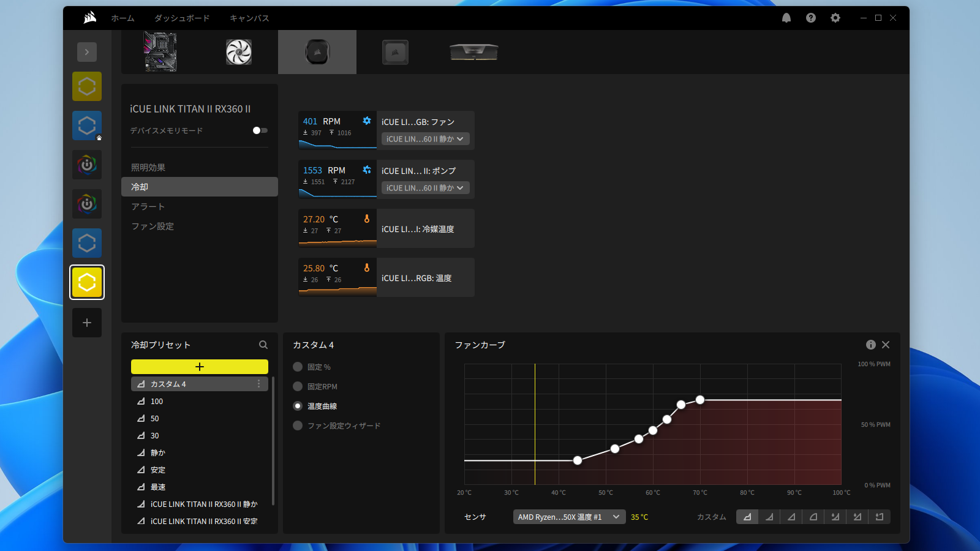Open the キャンバス tab

coord(249,18)
